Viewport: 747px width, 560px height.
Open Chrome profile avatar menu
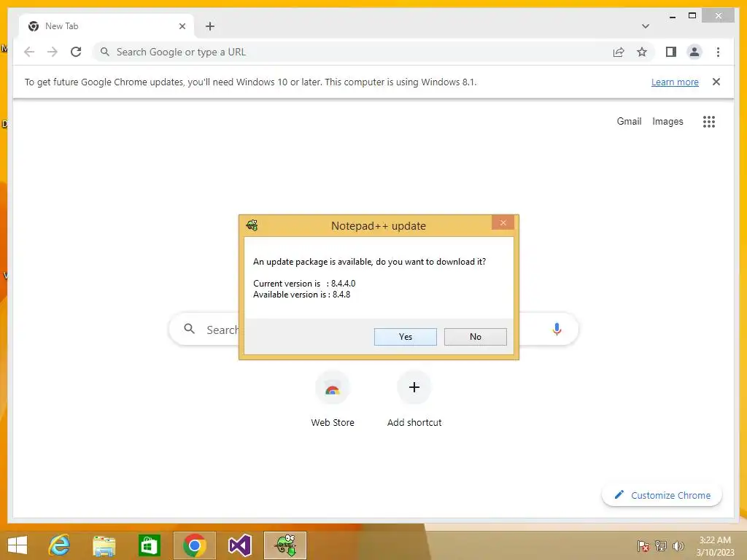coord(694,52)
